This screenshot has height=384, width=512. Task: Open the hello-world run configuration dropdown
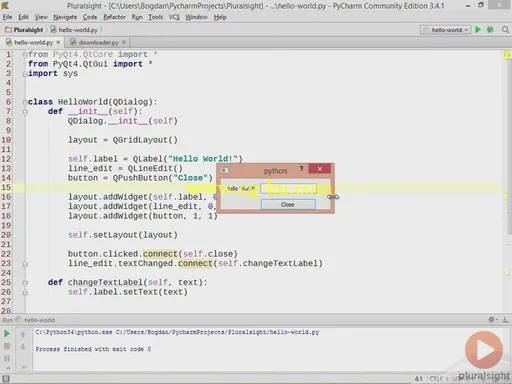tap(445, 30)
